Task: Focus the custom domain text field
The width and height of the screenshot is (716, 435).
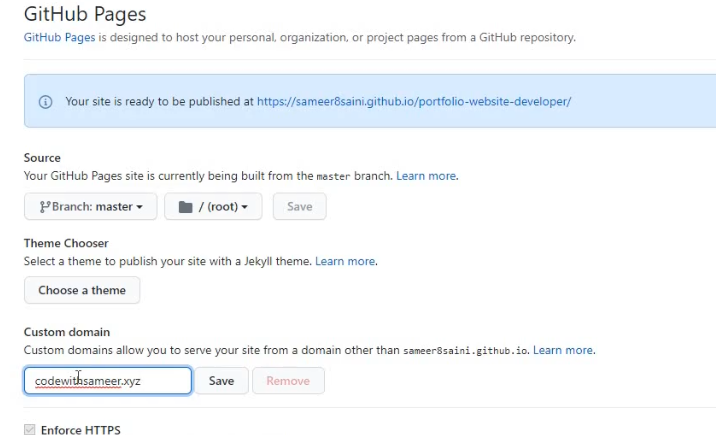Action: (108, 381)
